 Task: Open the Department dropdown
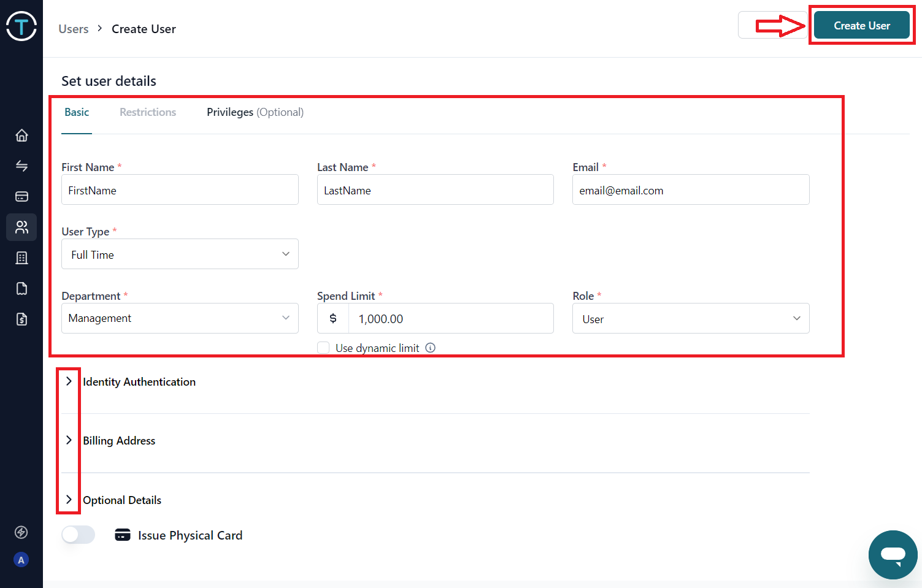click(180, 318)
